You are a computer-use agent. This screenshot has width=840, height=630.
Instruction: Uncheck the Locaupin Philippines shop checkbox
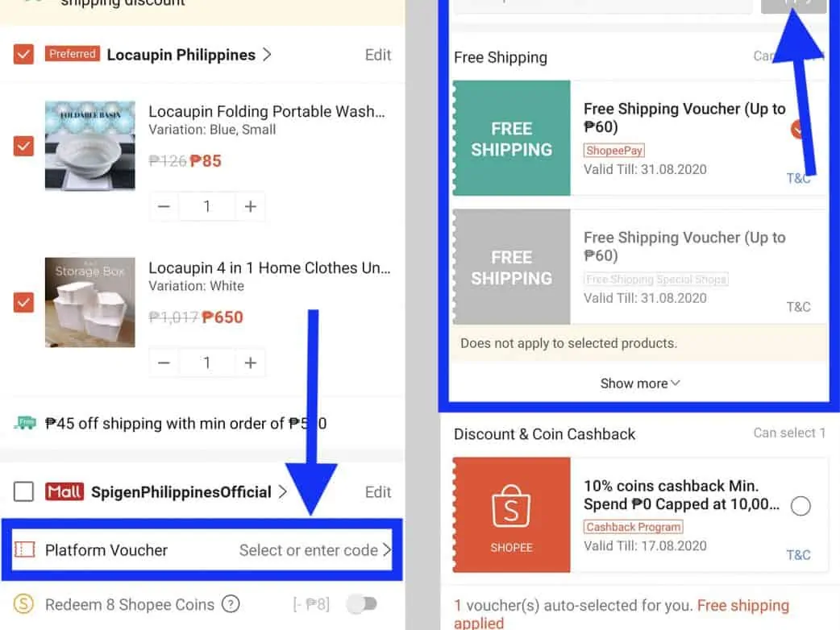(x=23, y=54)
